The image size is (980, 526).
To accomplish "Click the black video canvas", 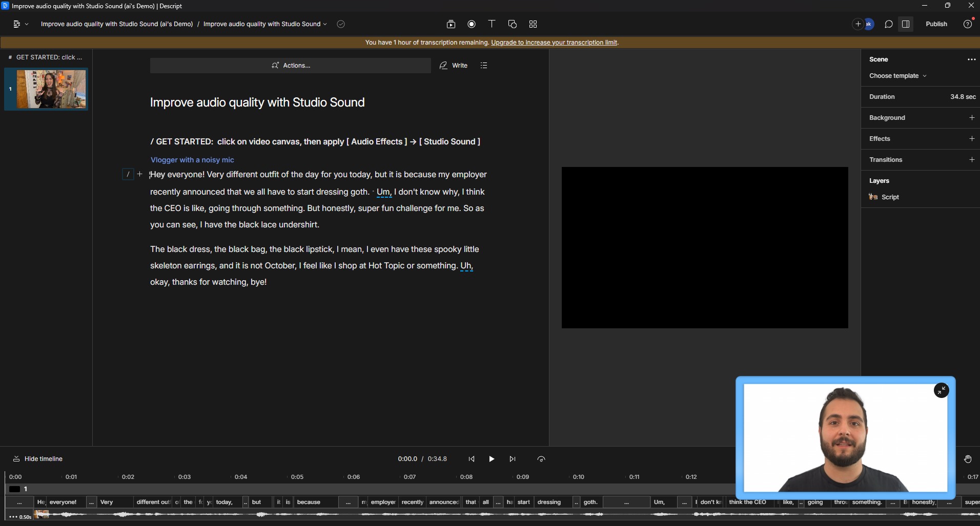I will (x=705, y=247).
